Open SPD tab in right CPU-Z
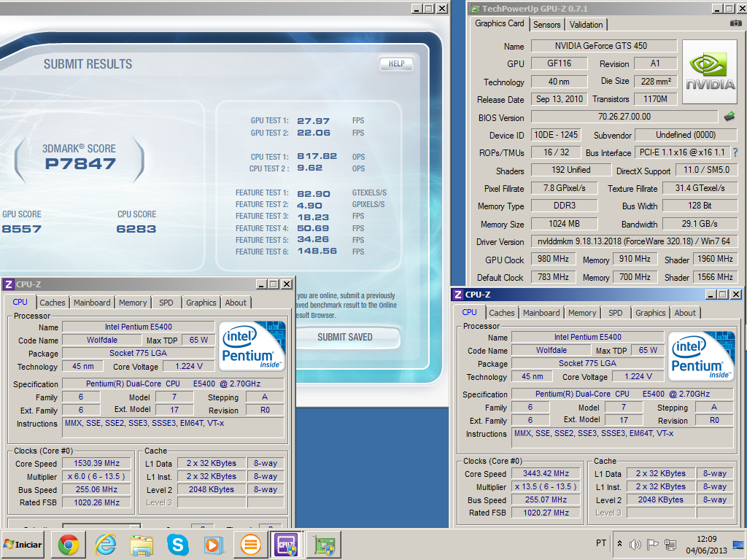Image resolution: width=747 pixels, height=560 pixels. pyautogui.click(x=616, y=313)
